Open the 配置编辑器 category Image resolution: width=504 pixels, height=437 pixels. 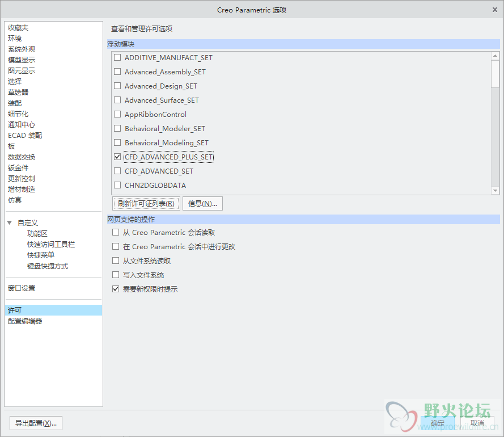click(x=25, y=321)
